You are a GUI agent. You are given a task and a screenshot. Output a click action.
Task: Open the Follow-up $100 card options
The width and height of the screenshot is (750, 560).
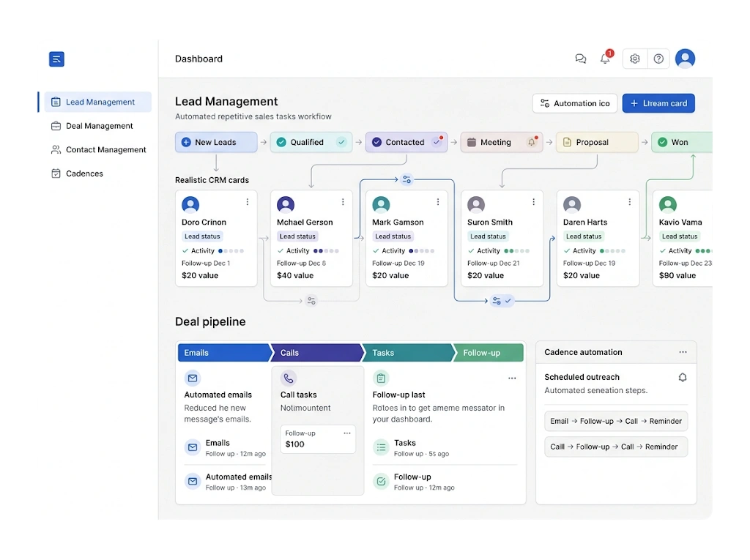[346, 433]
